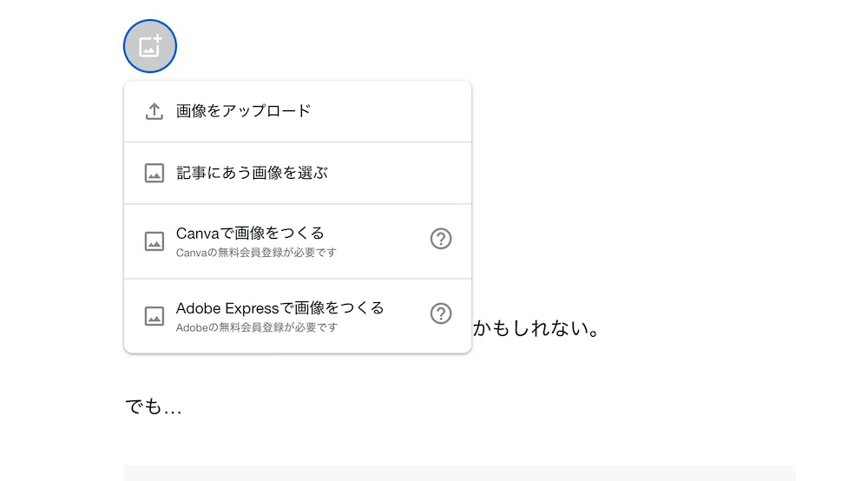Choose 記事にあう画像を選ぶ option
This screenshot has height=481, width=868.
298,174
